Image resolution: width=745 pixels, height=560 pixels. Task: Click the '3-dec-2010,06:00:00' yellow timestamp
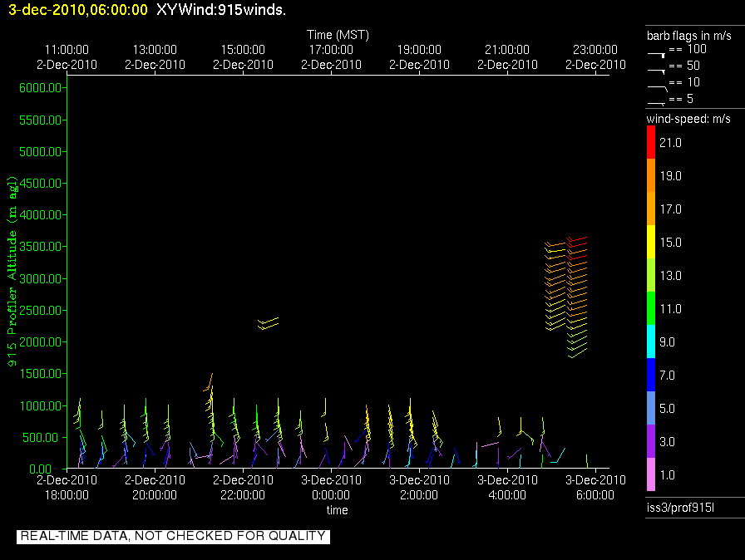78,10
